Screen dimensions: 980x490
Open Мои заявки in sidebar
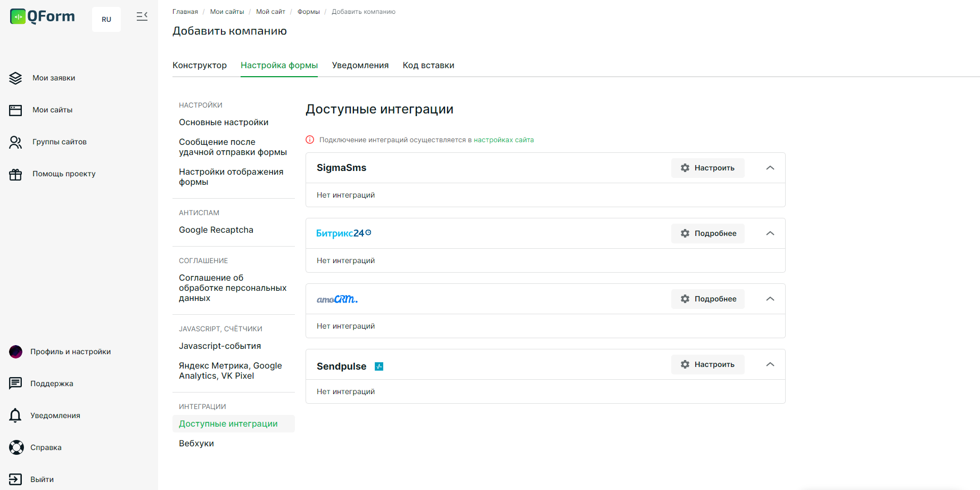[x=54, y=78]
